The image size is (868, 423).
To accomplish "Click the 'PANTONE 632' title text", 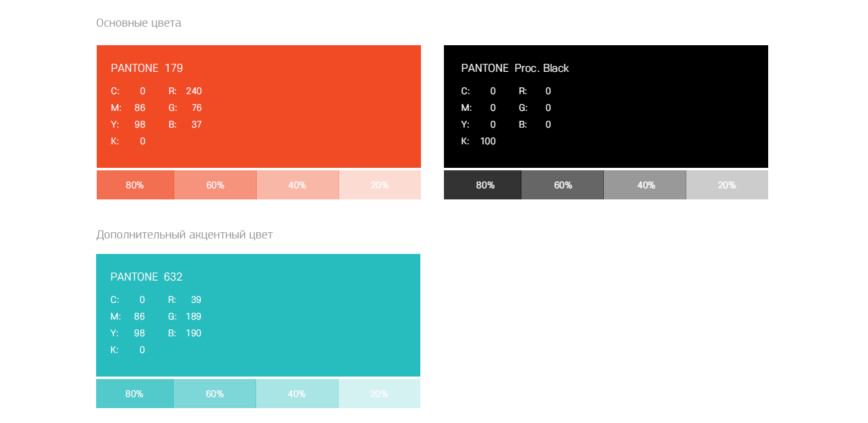I will point(146,277).
